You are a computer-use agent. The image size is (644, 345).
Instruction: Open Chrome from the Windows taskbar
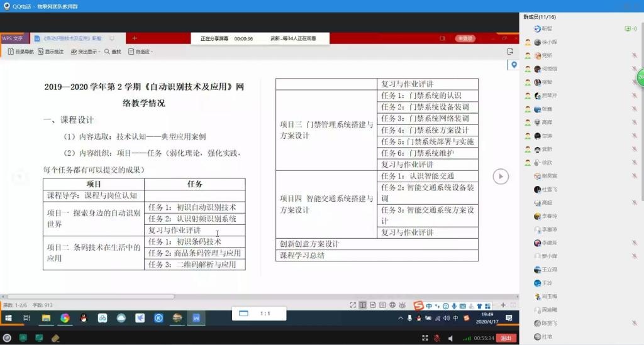click(x=65, y=318)
